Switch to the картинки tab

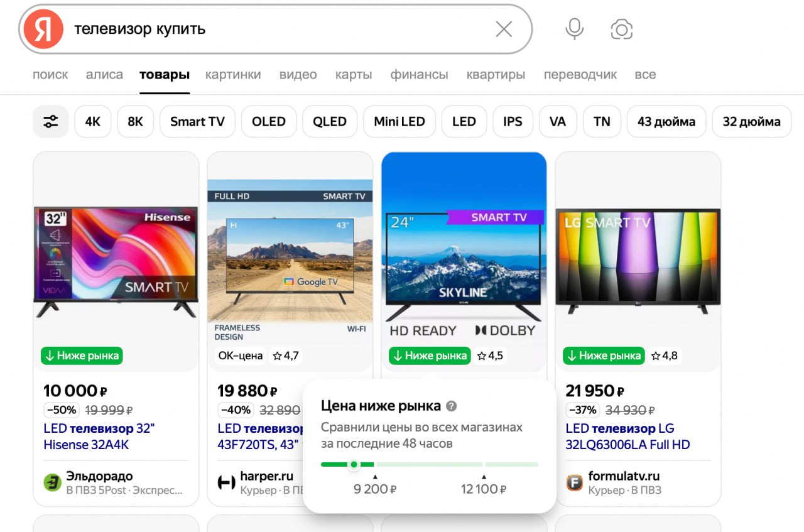click(232, 75)
